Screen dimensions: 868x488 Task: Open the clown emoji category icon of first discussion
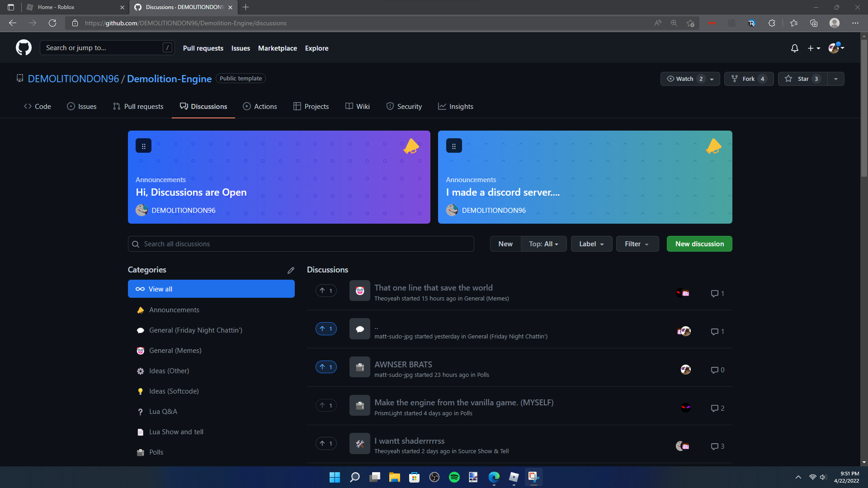360,291
